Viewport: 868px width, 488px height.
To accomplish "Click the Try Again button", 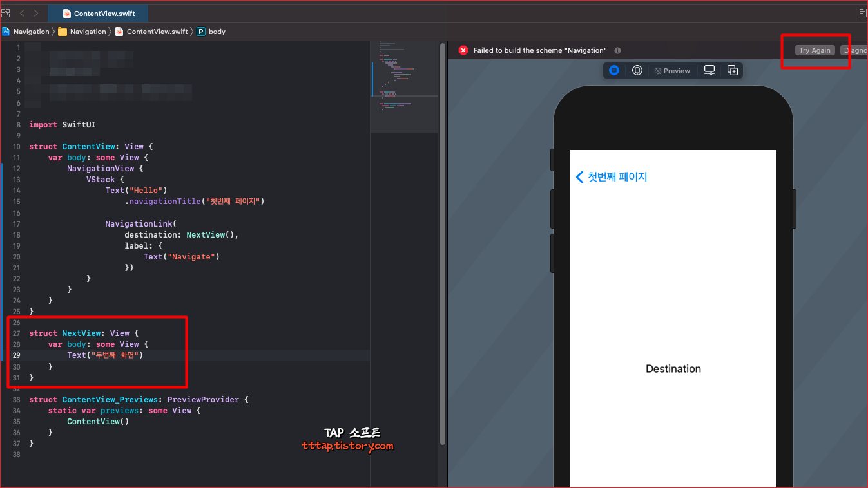I will click(815, 50).
